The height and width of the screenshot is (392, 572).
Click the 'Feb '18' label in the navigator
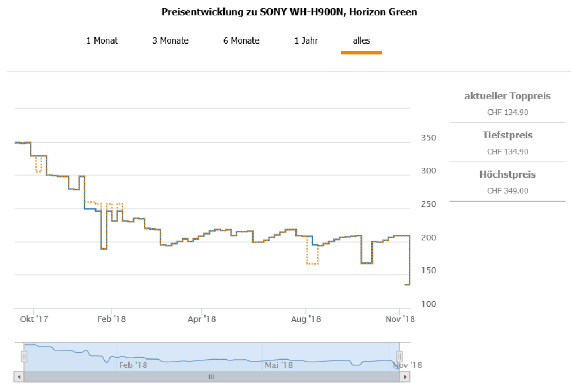tap(133, 365)
